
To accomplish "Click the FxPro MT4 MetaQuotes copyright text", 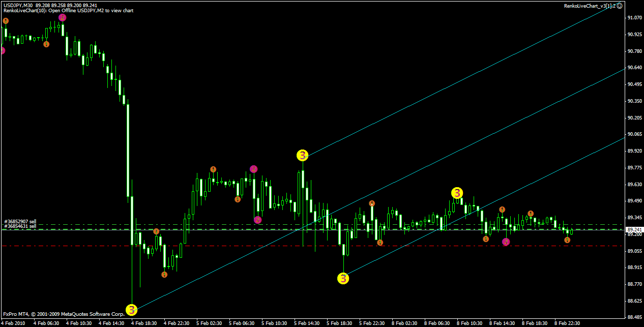I will point(64,314).
